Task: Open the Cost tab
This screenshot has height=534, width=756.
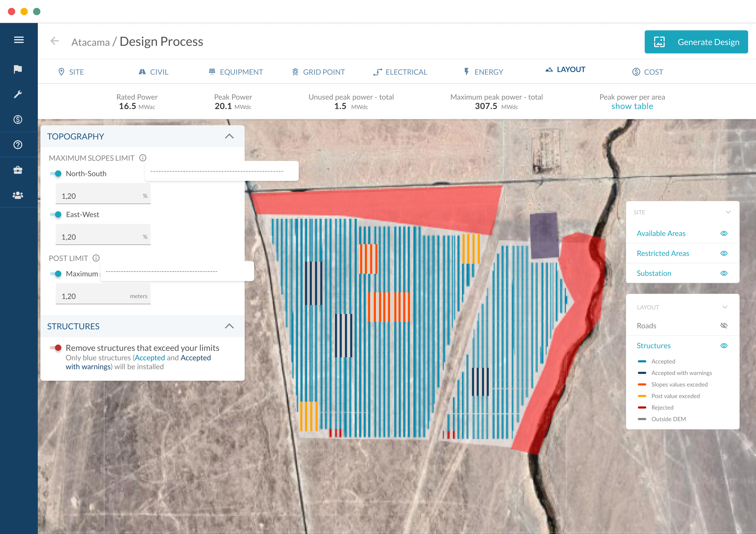Action: click(x=647, y=72)
